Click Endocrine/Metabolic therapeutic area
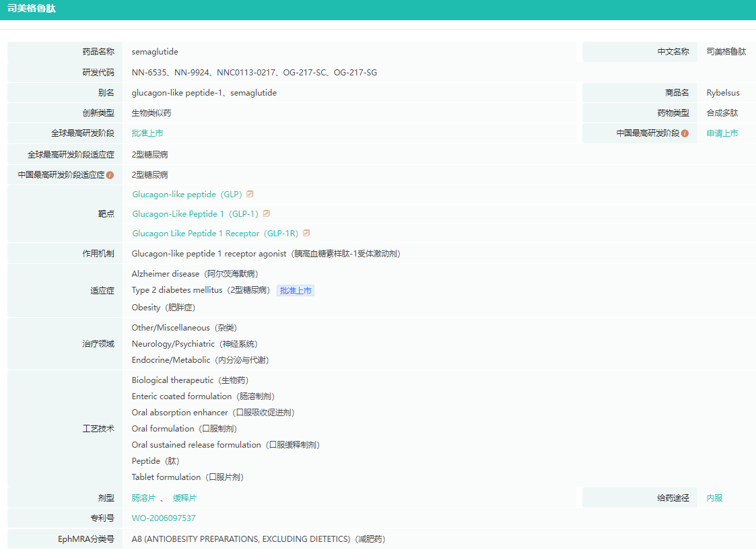The height and width of the screenshot is (552, 756). [x=200, y=359]
